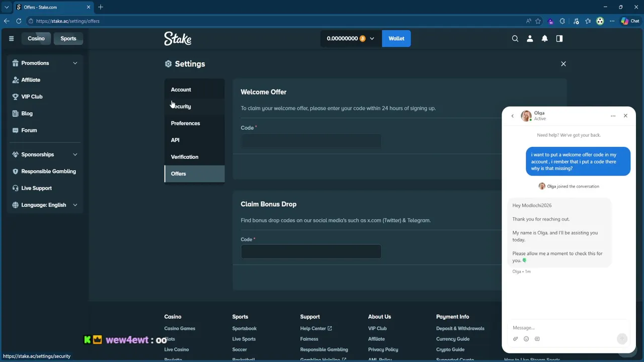Select the Preferences settings tab
The image size is (644, 362).
pos(194,123)
